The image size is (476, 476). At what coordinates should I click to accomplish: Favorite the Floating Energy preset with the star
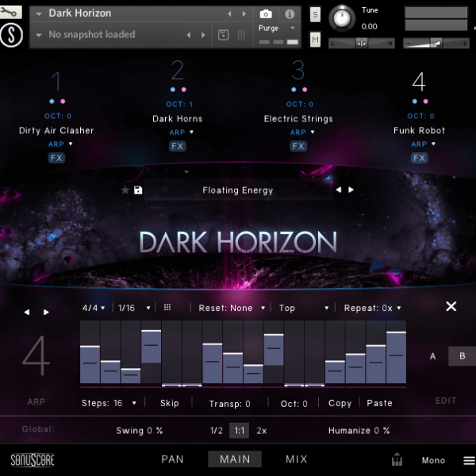click(125, 190)
